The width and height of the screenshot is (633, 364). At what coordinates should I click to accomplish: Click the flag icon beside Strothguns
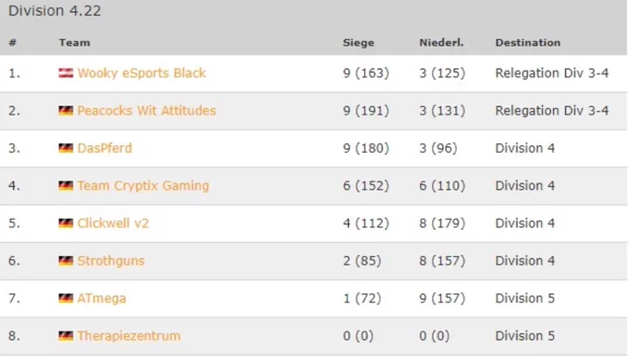pos(66,261)
